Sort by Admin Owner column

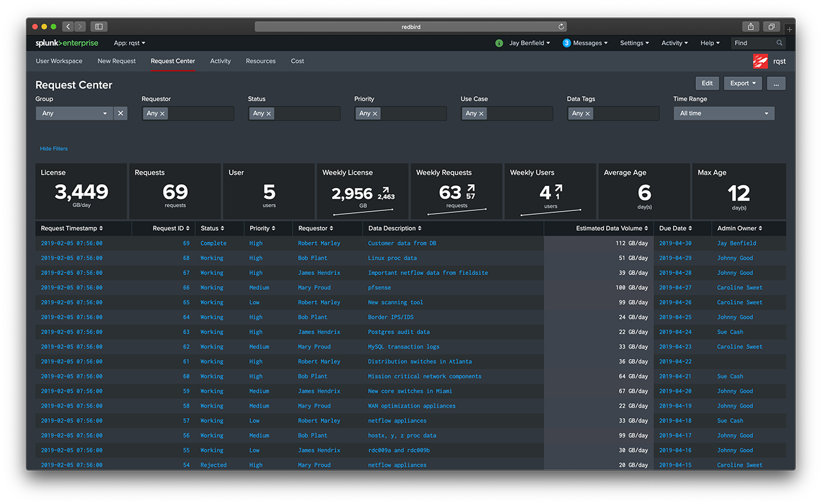[x=740, y=228]
